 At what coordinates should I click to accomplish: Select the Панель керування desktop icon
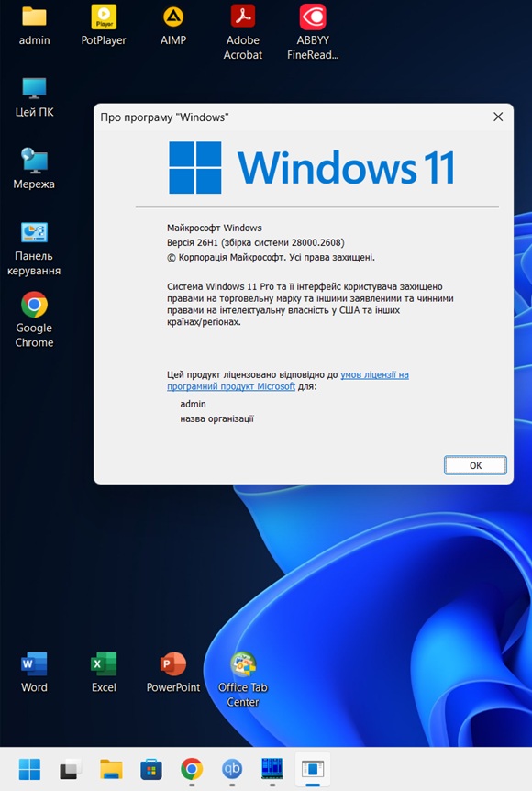coord(34,249)
